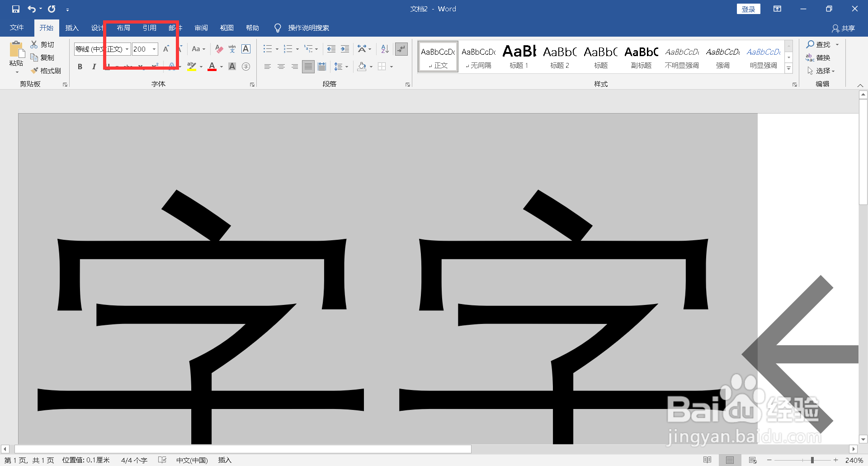
Task: Open ribbon display options icon
Action: click(x=777, y=9)
